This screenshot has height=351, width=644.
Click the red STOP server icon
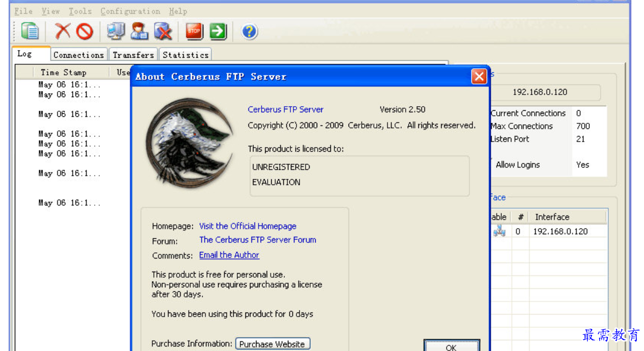coord(194,31)
